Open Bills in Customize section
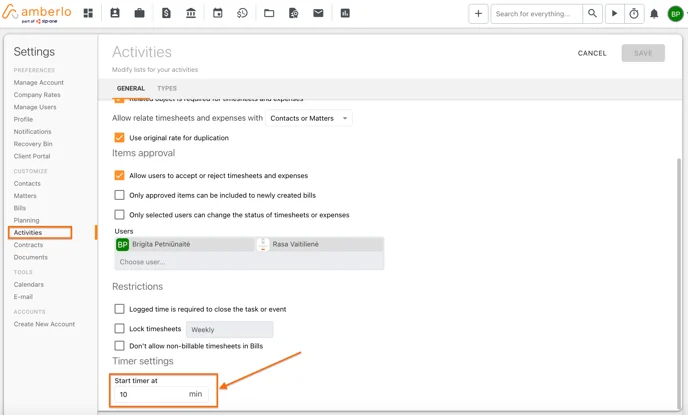This screenshot has width=688, height=415. click(20, 208)
